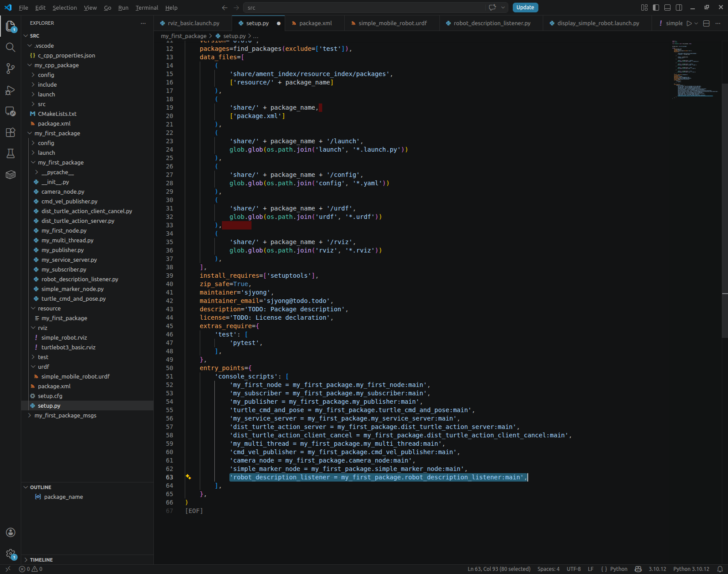Switch to display_simple_robot.launch.py tab

[x=598, y=23]
